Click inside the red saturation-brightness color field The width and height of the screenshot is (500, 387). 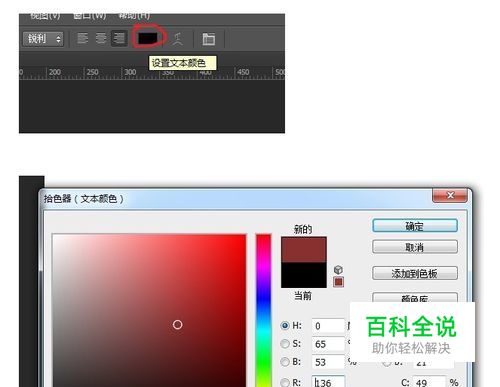(149, 310)
